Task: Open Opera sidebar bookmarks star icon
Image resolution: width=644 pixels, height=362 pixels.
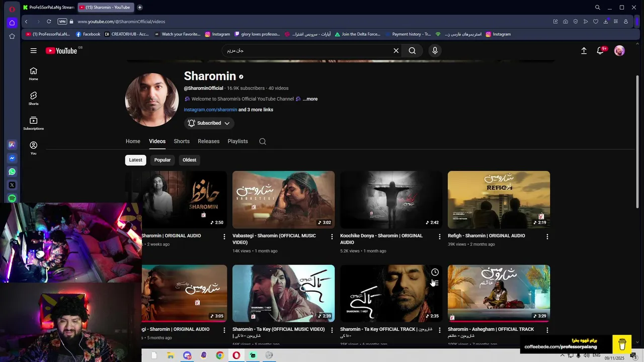Action: point(12,36)
